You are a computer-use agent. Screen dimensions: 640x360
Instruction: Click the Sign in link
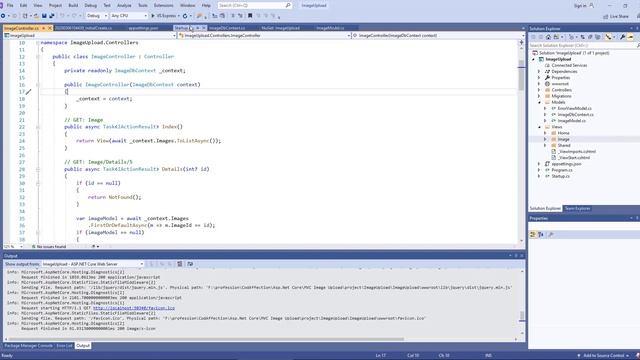(x=584, y=6)
